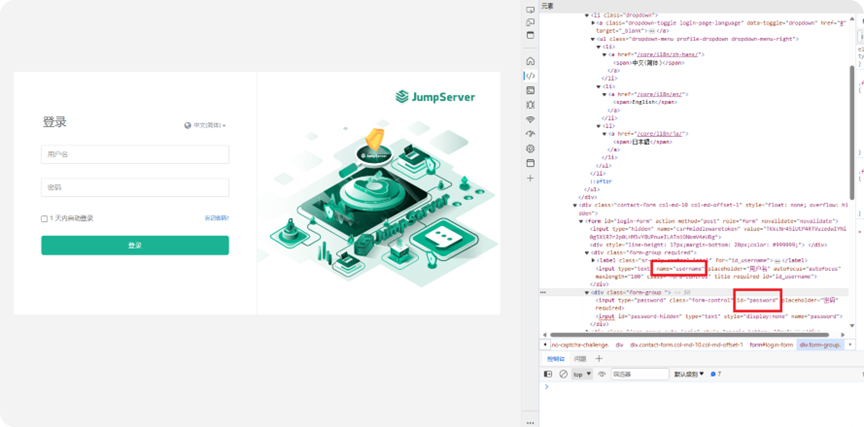Select no-captcha-challenge breadcrumb item
Viewport: 864px width, 427px height.
coord(580,345)
